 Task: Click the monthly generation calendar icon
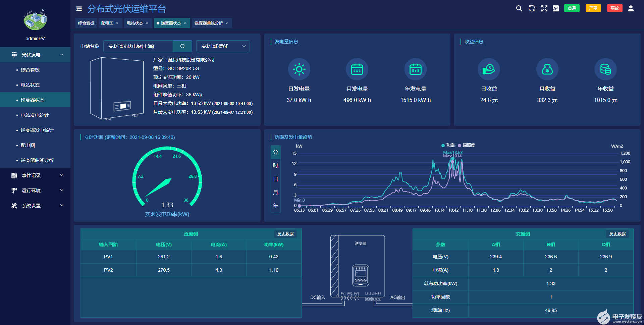[x=357, y=69]
